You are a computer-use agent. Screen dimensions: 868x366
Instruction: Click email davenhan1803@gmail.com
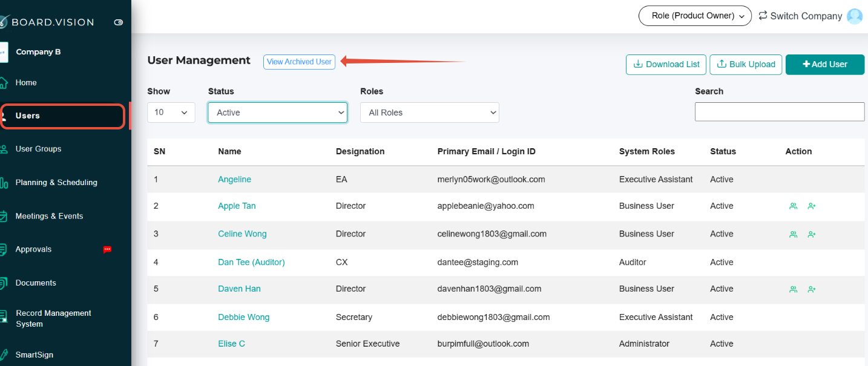point(489,289)
